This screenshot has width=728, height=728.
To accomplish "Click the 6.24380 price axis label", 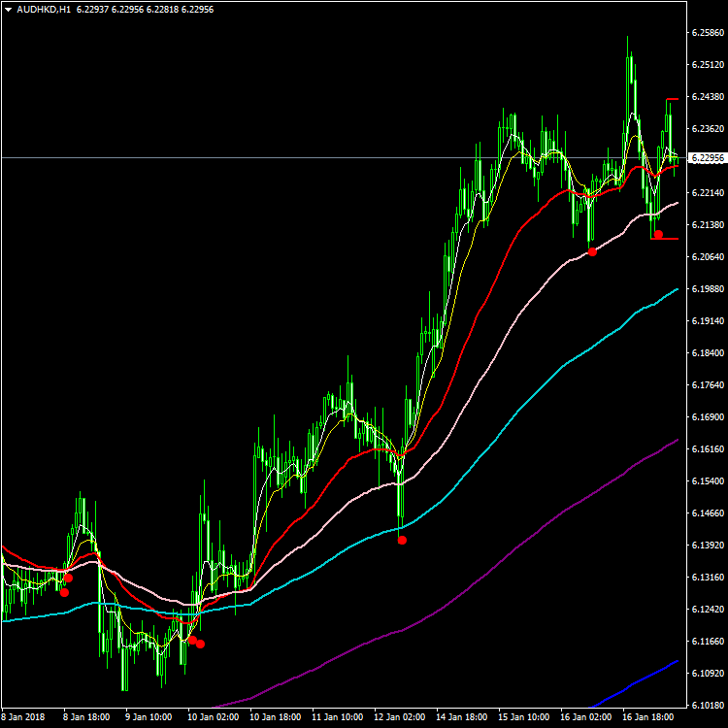I will 708,96.
